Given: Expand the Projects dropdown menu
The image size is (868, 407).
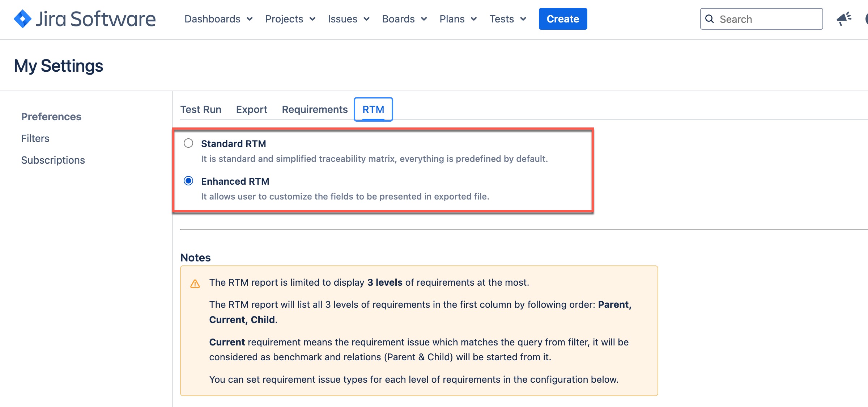Looking at the screenshot, I should pyautogui.click(x=290, y=19).
